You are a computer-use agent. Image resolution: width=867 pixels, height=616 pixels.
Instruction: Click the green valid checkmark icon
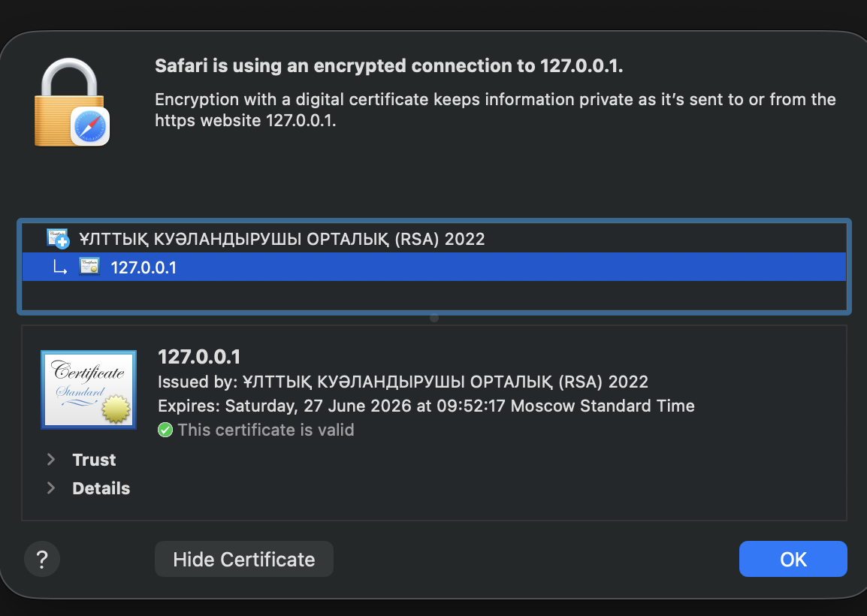click(x=165, y=430)
